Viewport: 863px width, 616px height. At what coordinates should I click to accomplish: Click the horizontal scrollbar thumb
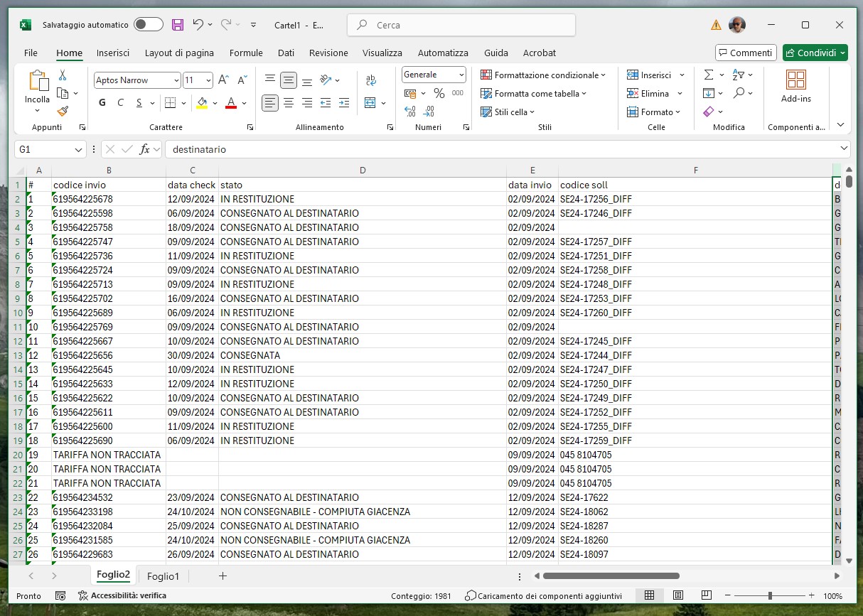[x=610, y=576]
